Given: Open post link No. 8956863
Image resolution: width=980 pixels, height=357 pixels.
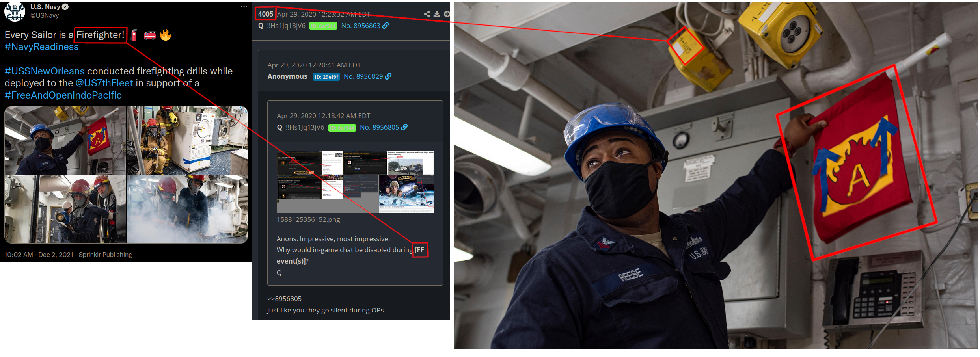Looking at the screenshot, I should pyautogui.click(x=361, y=26).
